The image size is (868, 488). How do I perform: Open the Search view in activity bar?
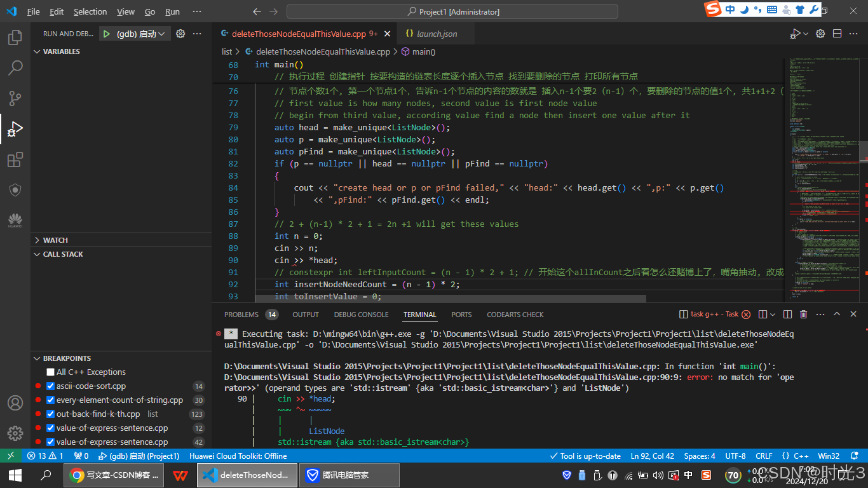15,67
